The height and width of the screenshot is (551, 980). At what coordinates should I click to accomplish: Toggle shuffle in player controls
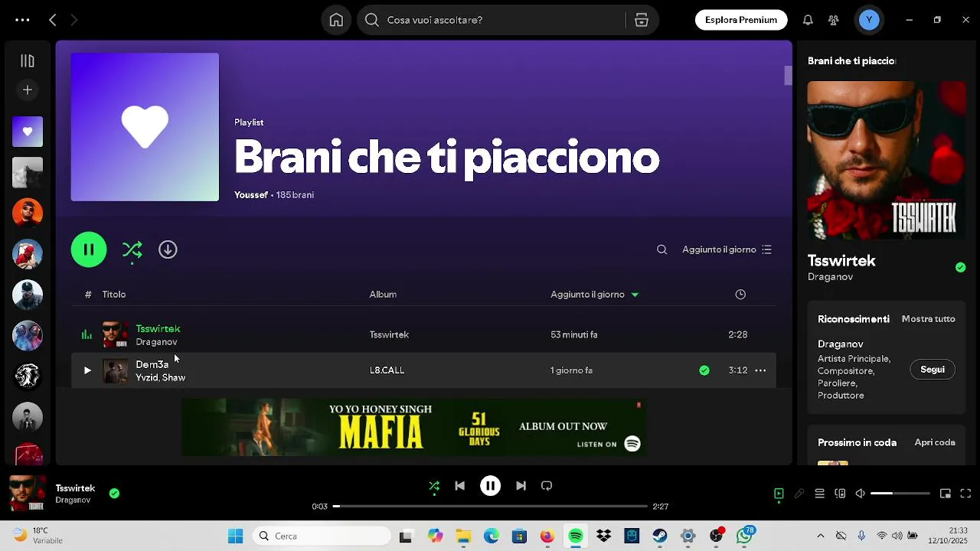434,486
